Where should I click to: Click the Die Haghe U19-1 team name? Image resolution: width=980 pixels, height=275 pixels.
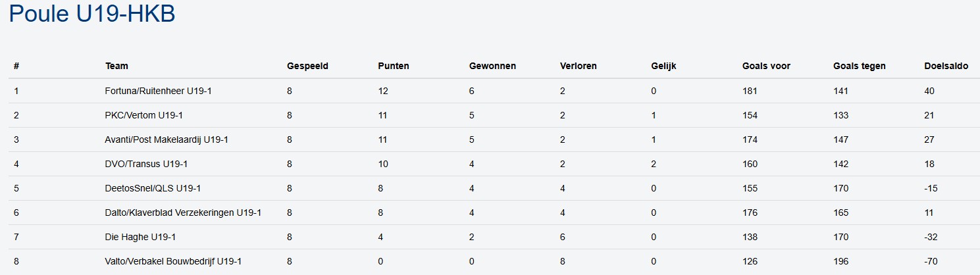140,237
